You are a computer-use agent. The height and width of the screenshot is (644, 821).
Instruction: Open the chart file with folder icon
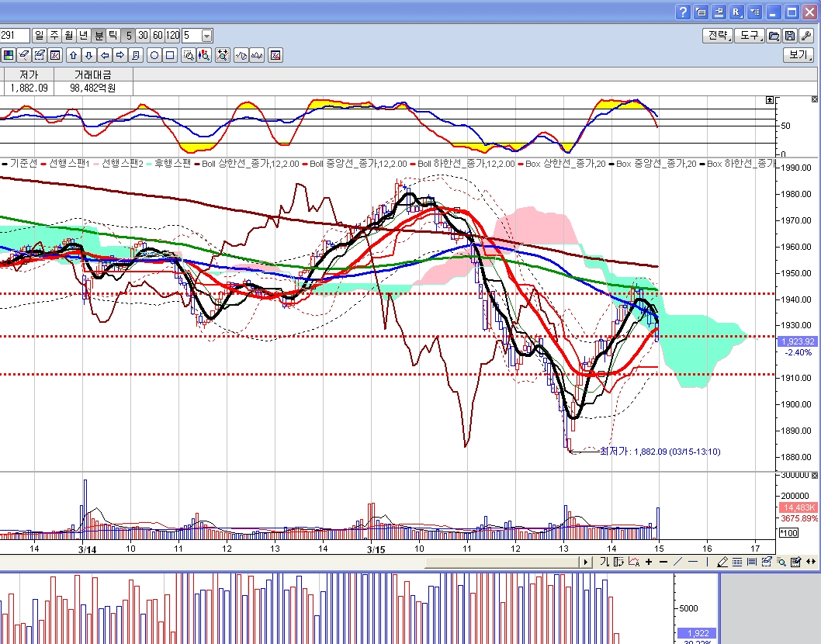point(774,36)
